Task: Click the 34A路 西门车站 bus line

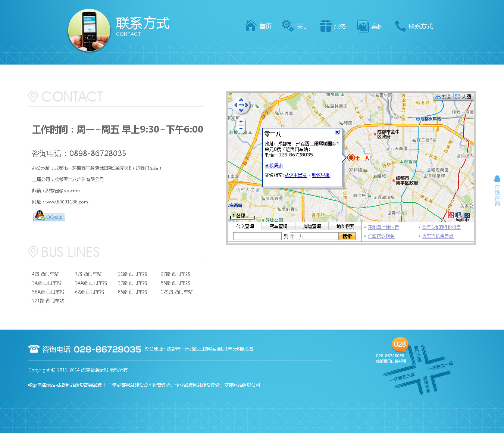Action: coord(91,283)
